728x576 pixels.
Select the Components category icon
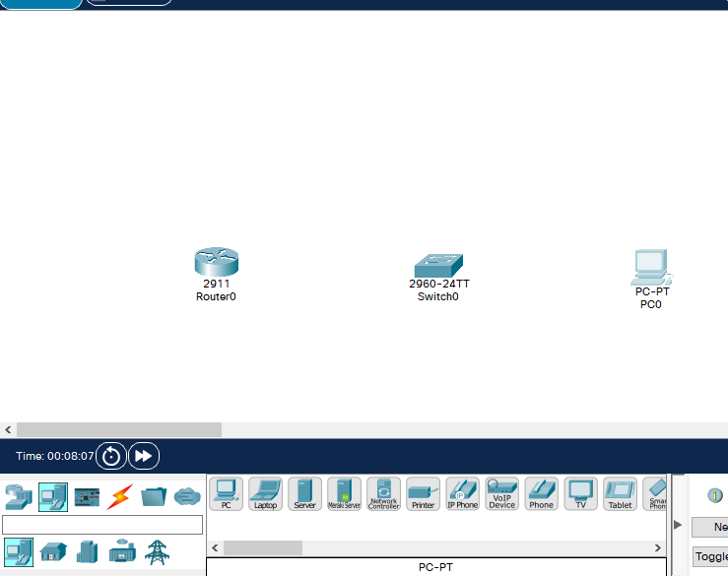tap(87, 497)
